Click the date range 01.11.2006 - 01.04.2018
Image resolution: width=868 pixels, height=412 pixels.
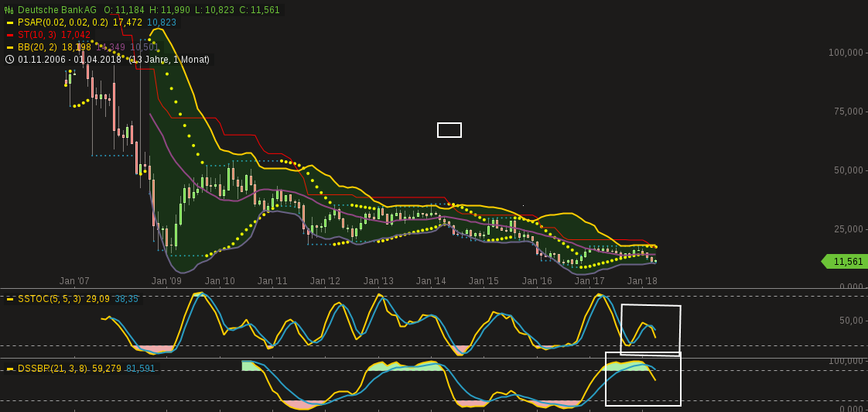coord(71,60)
